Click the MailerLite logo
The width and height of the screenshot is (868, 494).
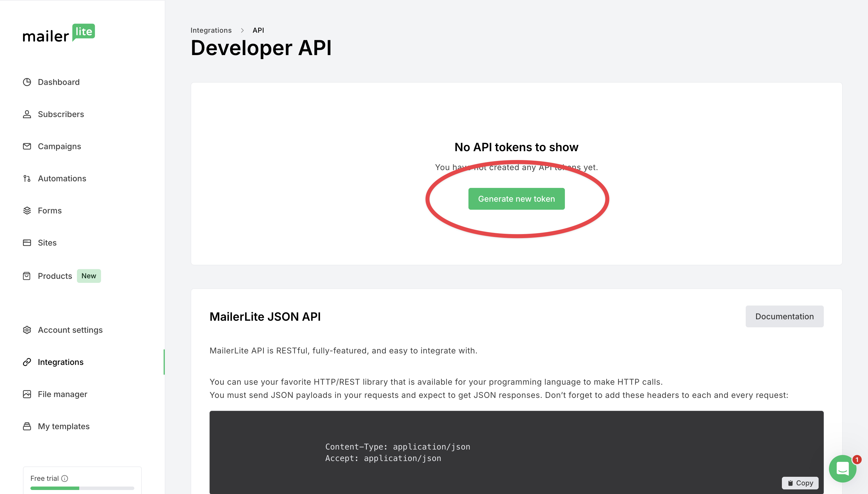pos(59,33)
